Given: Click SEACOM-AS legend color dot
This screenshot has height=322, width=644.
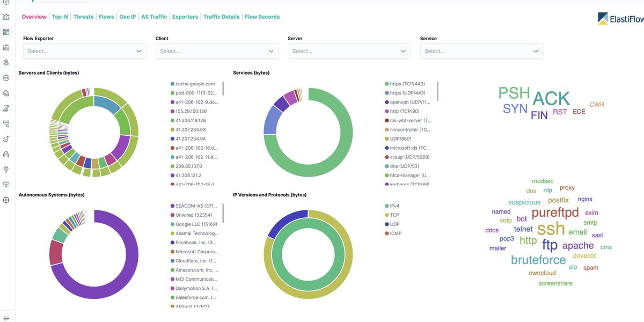Looking at the screenshot, I should click(x=172, y=206).
